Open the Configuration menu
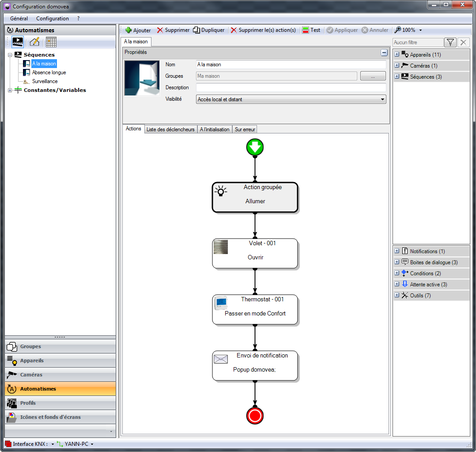Image resolution: width=476 pixels, height=452 pixels. click(53, 19)
